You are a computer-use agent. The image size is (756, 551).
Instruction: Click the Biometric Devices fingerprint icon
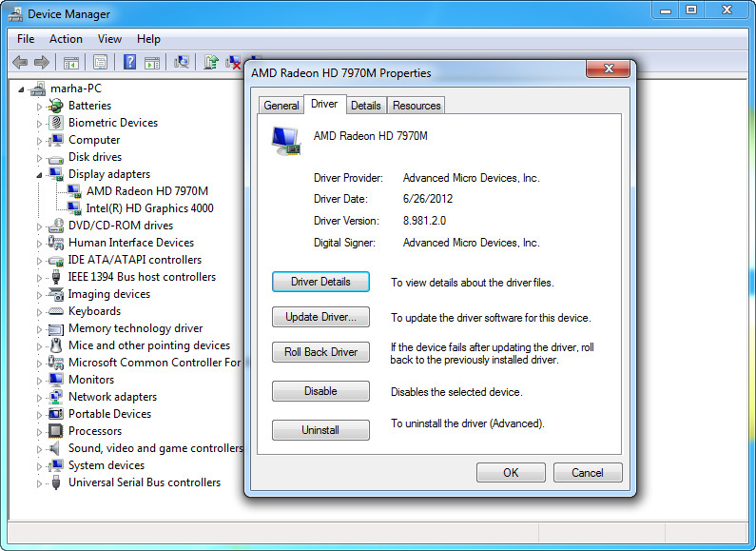pos(56,123)
